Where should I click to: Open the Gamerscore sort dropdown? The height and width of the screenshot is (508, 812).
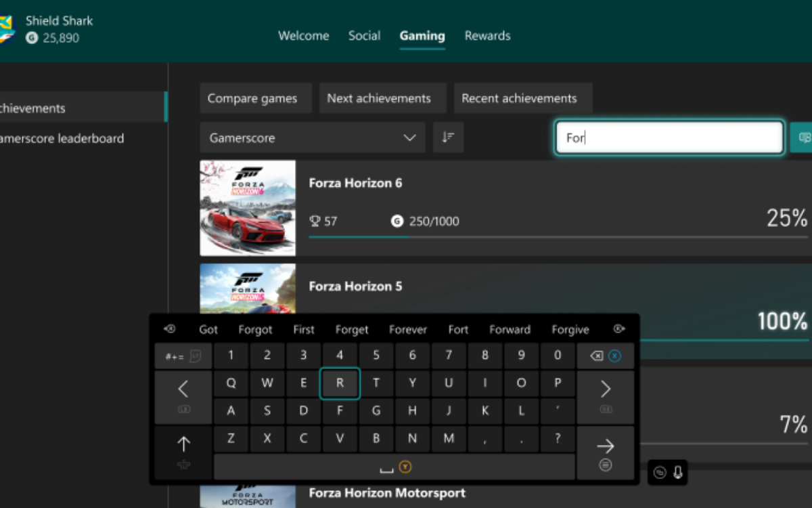click(x=313, y=137)
